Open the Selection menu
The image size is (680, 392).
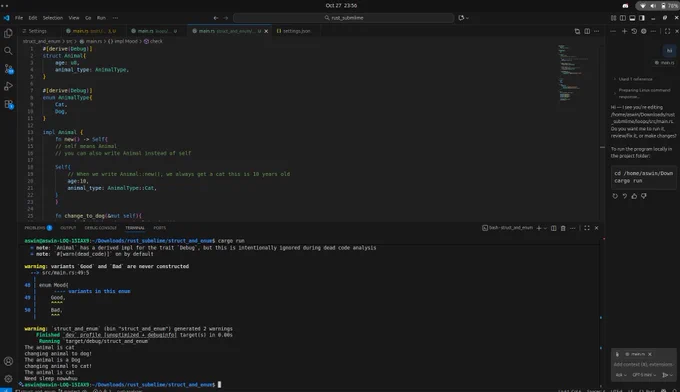tap(53, 18)
